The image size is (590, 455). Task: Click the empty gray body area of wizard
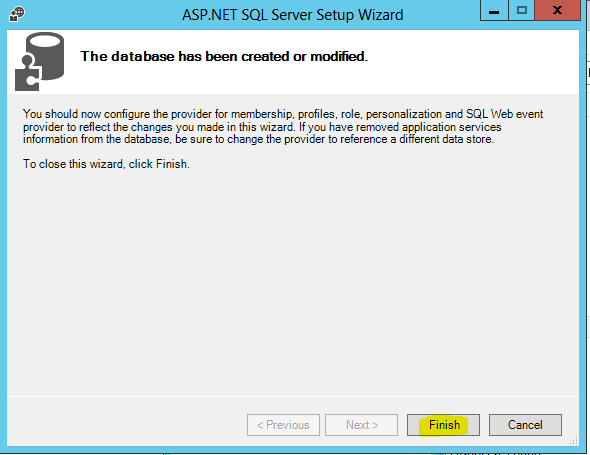pyautogui.click(x=293, y=282)
